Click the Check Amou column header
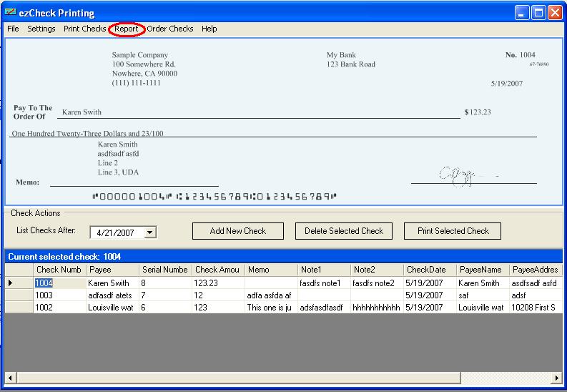 coord(217,270)
